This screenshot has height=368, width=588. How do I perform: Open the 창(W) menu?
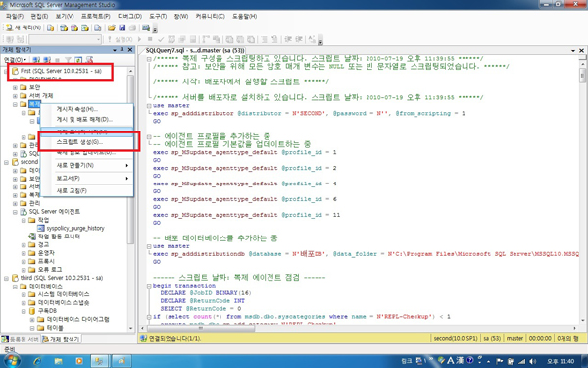(x=181, y=16)
